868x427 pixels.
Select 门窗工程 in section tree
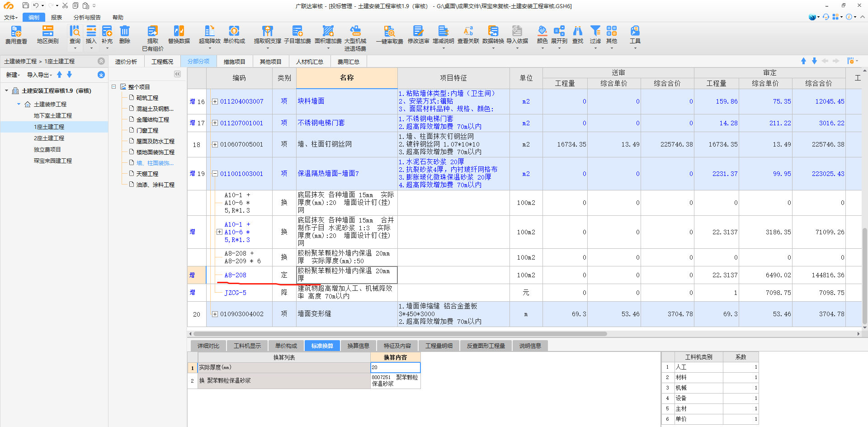(147, 130)
